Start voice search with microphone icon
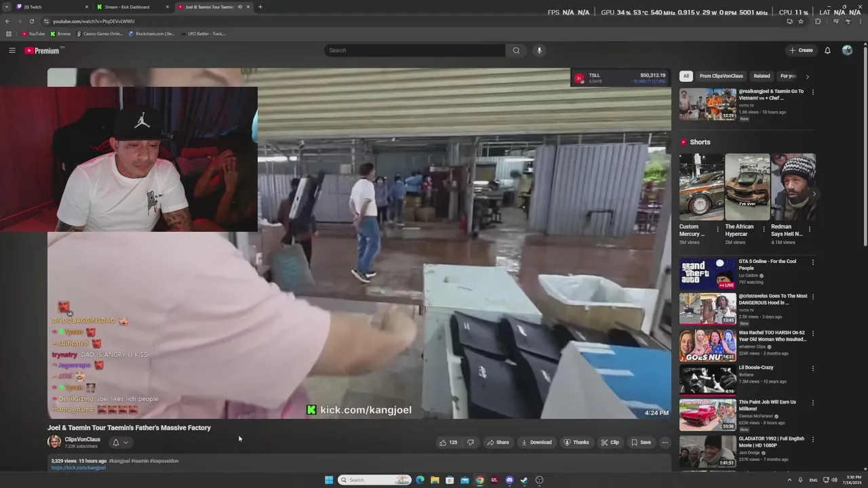 click(539, 50)
